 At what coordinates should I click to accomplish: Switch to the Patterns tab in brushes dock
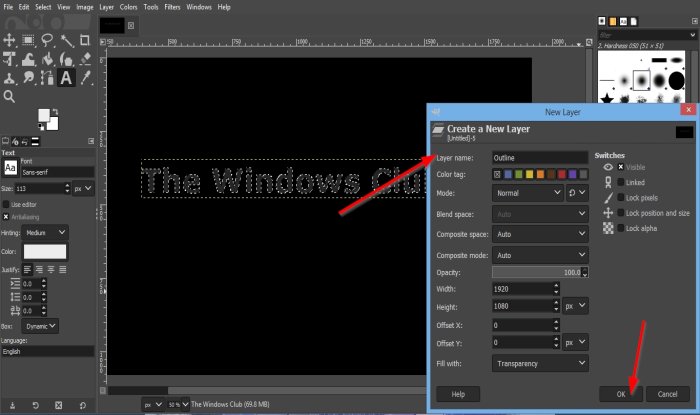point(612,21)
